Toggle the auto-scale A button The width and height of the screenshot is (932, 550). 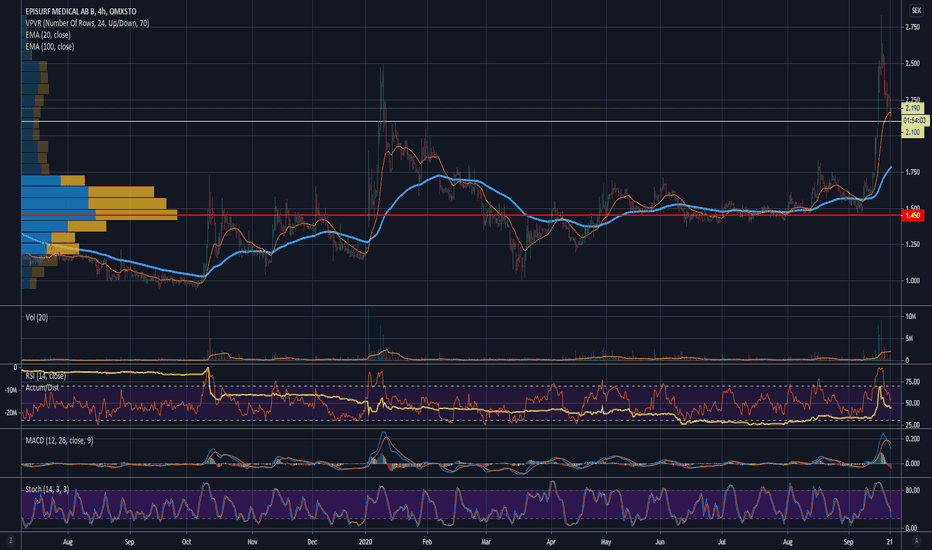tap(915, 540)
